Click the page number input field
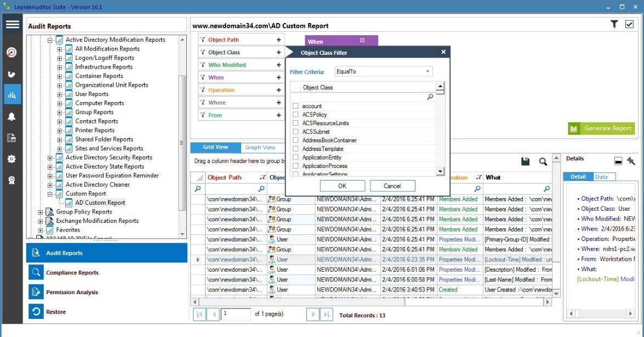The width and height of the screenshot is (644, 337). tap(236, 314)
